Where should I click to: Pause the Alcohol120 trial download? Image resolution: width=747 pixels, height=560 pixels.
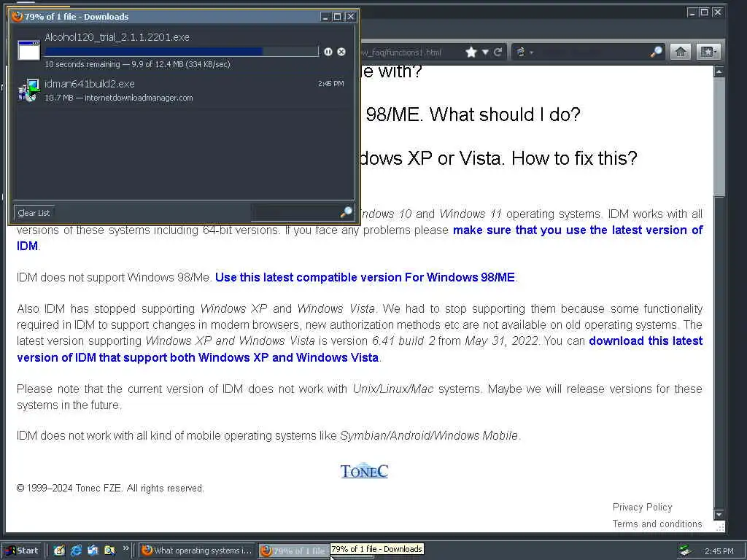pyautogui.click(x=328, y=52)
